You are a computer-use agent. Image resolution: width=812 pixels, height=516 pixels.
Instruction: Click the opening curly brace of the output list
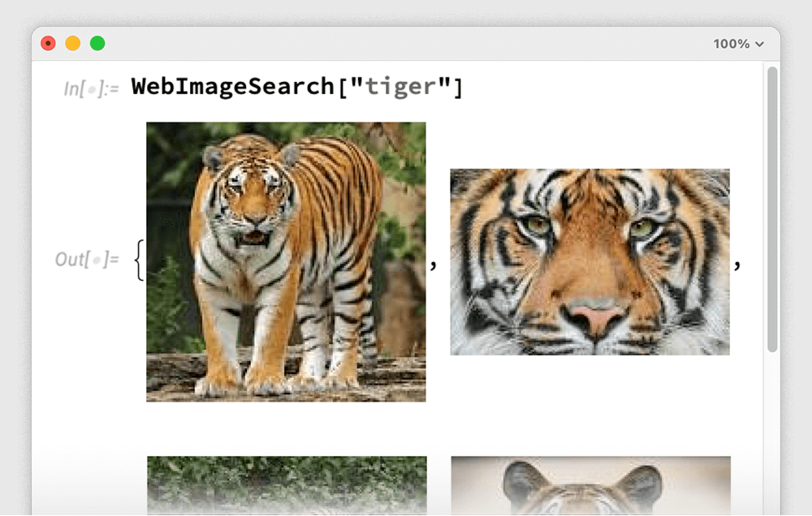(139, 261)
